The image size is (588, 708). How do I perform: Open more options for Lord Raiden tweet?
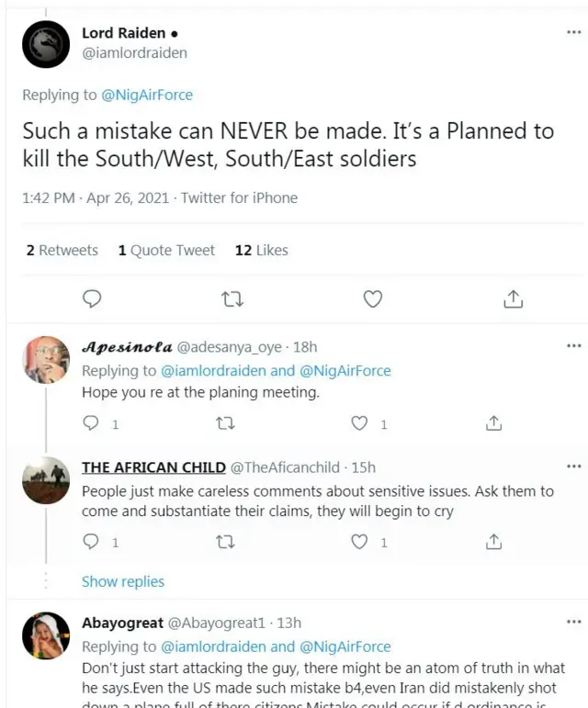(574, 32)
